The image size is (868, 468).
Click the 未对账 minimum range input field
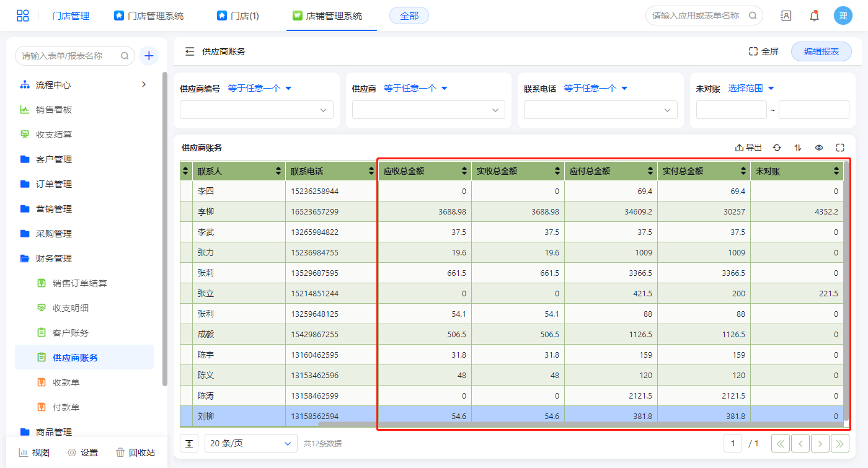731,110
